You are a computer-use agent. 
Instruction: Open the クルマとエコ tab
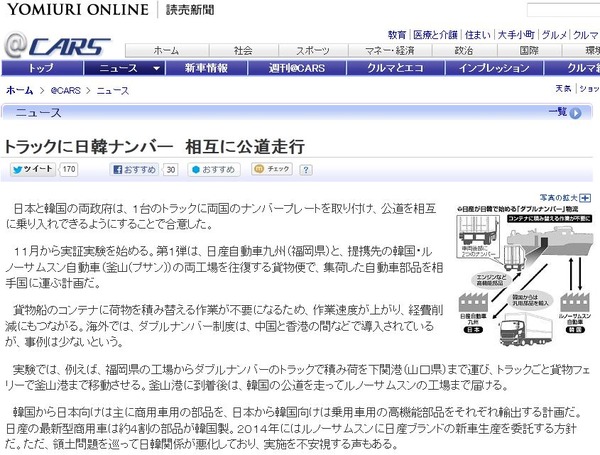pos(396,68)
